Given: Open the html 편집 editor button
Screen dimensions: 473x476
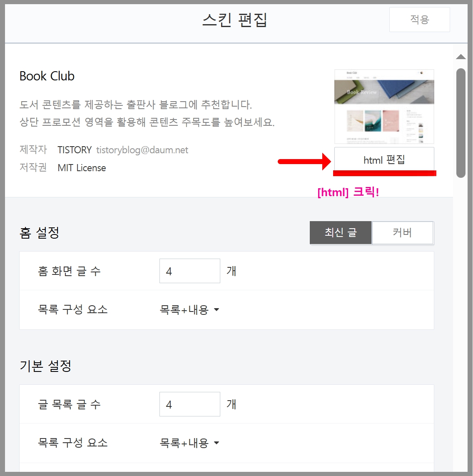Looking at the screenshot, I should click(x=384, y=159).
